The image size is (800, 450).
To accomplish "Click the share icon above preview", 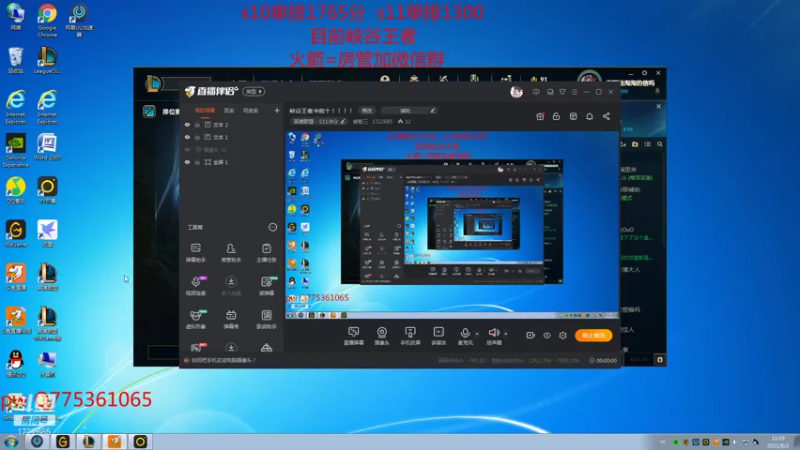I will [606, 116].
